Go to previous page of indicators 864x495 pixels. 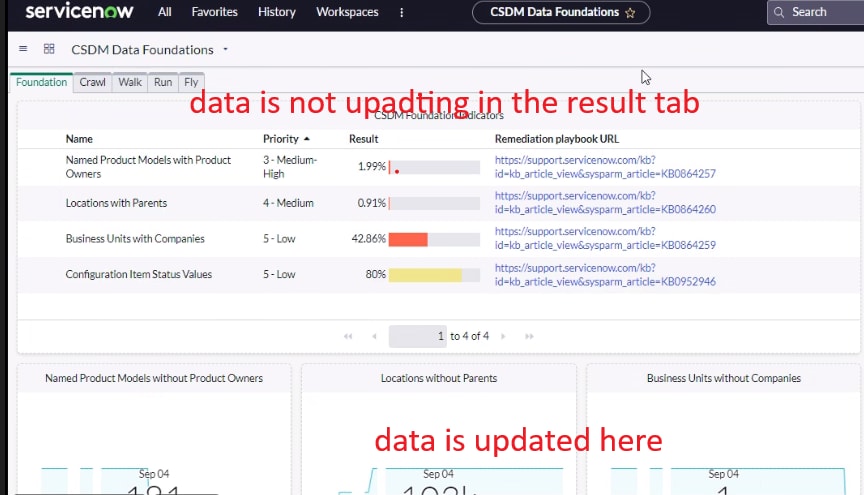[374, 336]
